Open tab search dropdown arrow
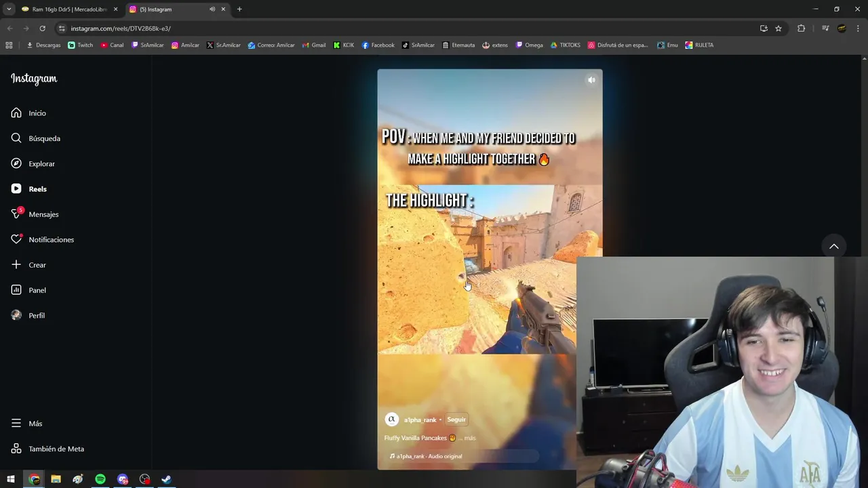The height and width of the screenshot is (488, 868). pos(9,9)
